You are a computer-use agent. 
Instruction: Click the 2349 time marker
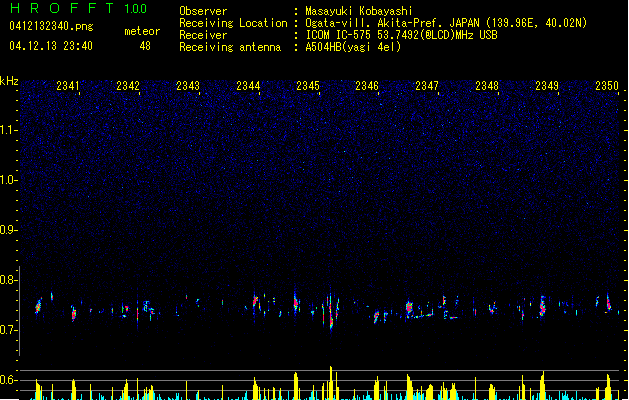pyautogui.click(x=547, y=86)
